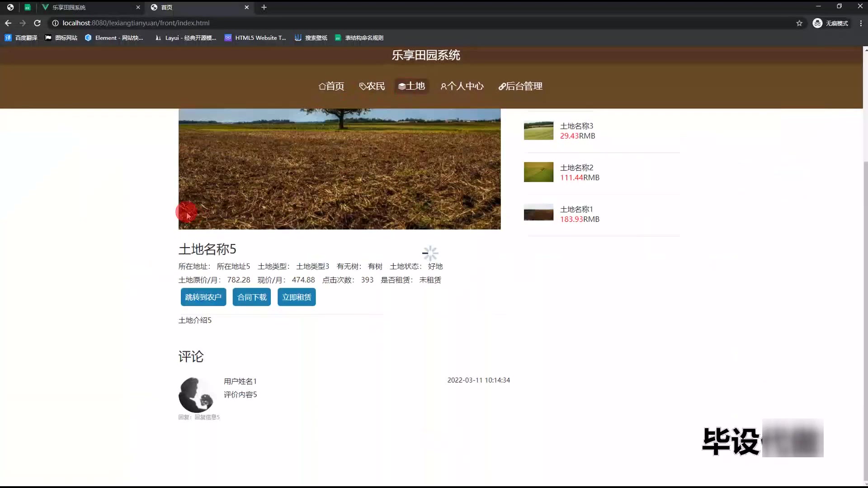
Task: Open 土地名称3 thumbnail in sidebar
Action: (x=538, y=131)
